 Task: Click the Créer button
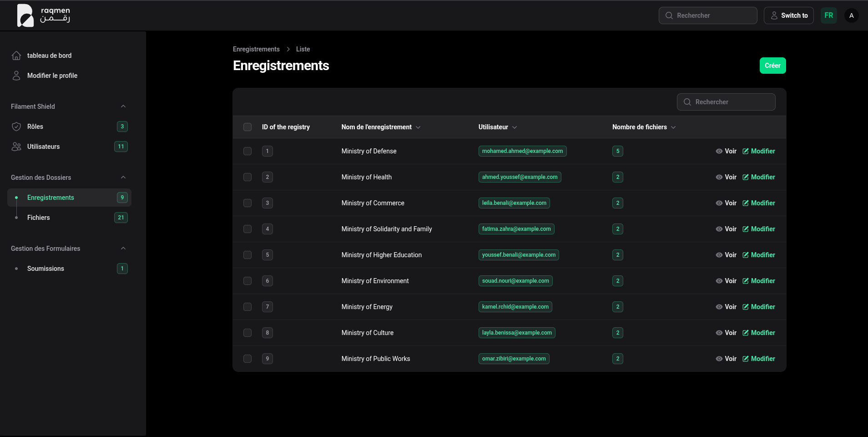pos(772,65)
